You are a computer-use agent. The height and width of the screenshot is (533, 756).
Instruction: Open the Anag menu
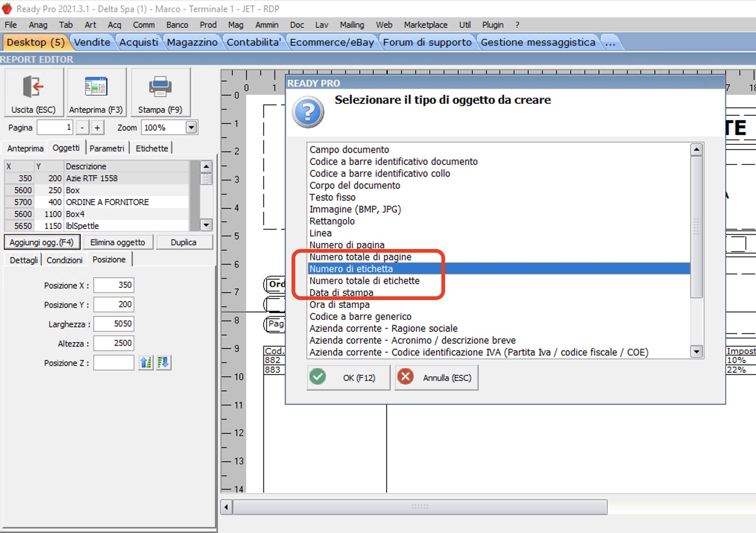(x=38, y=25)
